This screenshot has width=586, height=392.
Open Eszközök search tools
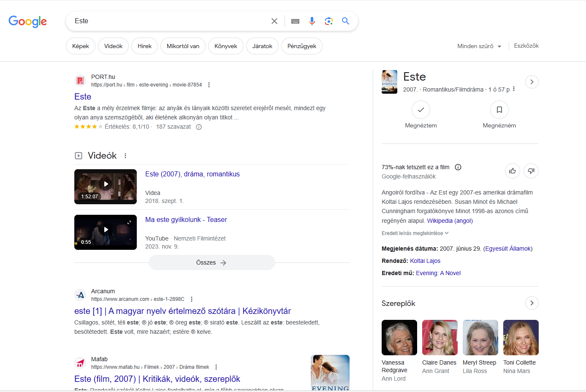(526, 46)
